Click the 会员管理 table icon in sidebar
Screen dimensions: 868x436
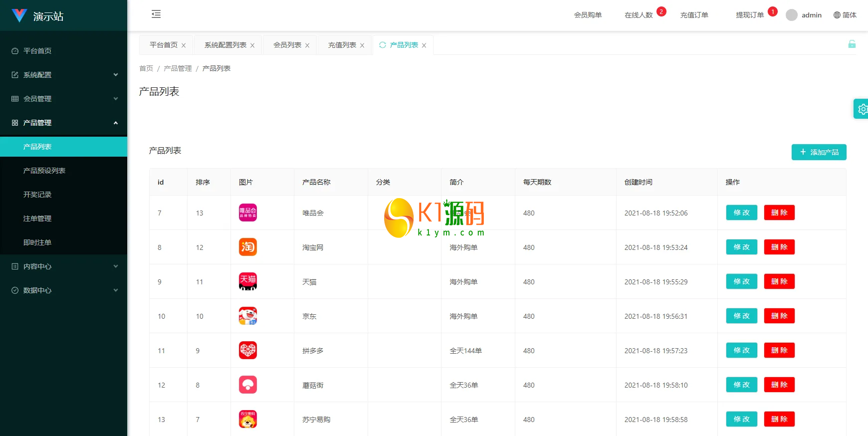(x=15, y=99)
